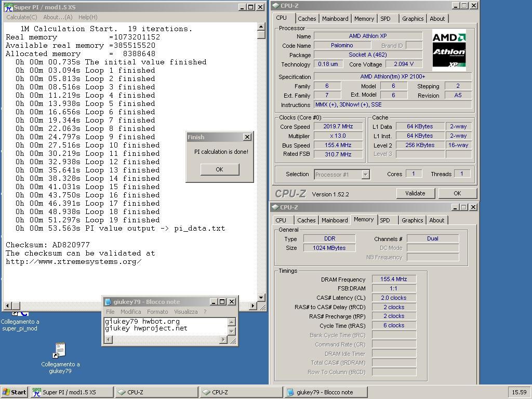Select the Super PI / mod1.5 XS taskbar button
The height and width of the screenshot is (399, 532).
tap(72, 392)
